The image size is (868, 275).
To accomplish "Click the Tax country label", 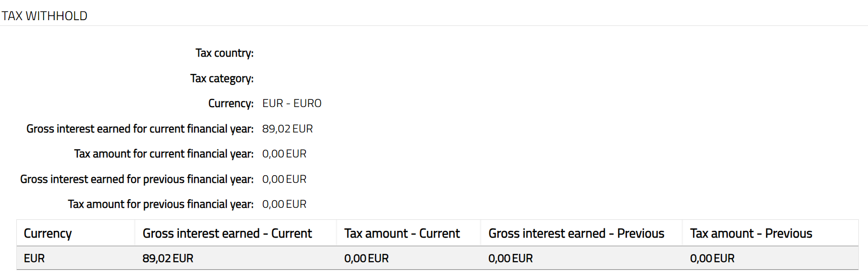I will point(224,53).
